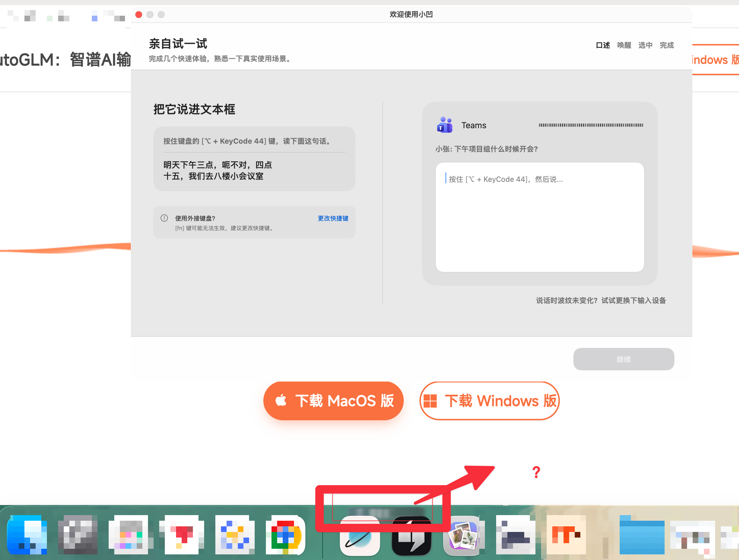Switch to the 口述 step tab
This screenshot has height=560, width=739.
603,45
